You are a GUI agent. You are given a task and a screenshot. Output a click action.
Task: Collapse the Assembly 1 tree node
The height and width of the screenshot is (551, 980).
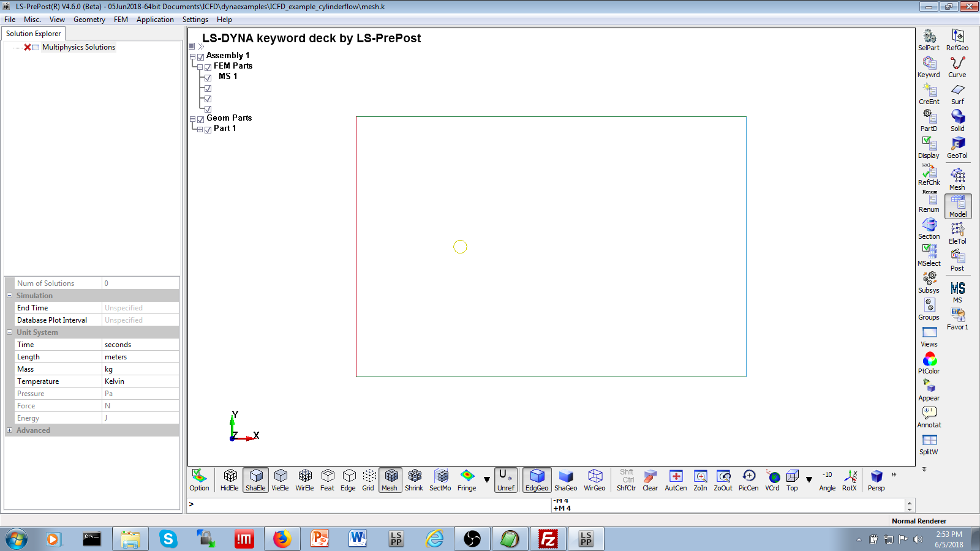pyautogui.click(x=192, y=56)
